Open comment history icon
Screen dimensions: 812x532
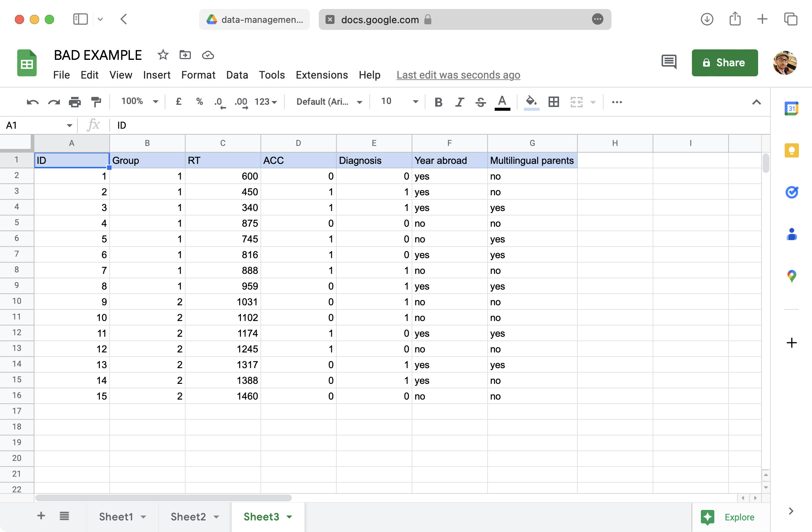click(669, 62)
